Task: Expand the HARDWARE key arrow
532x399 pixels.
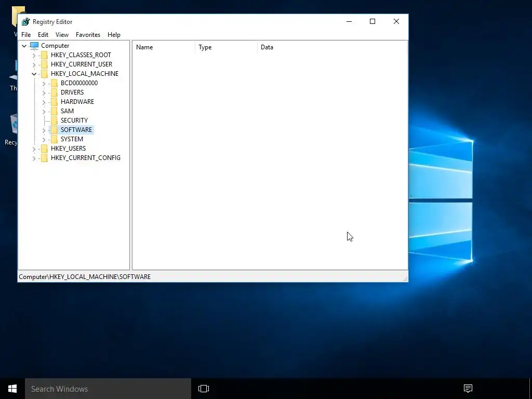Action: point(44,102)
